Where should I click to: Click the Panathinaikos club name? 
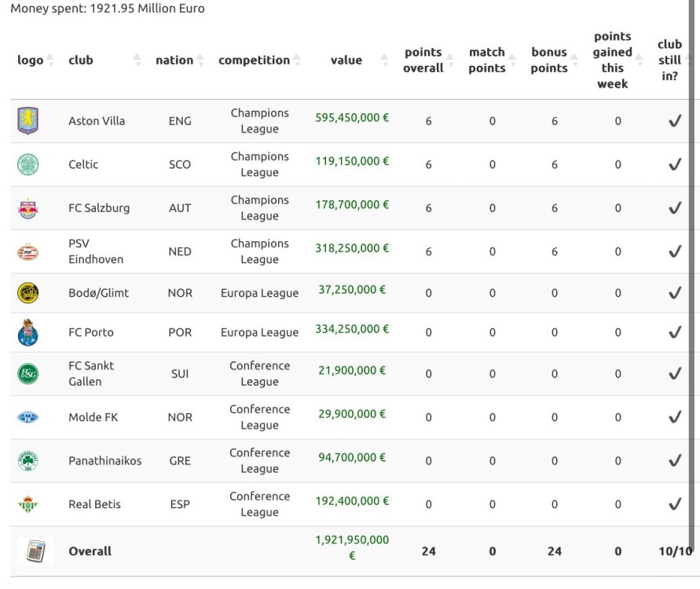(105, 461)
